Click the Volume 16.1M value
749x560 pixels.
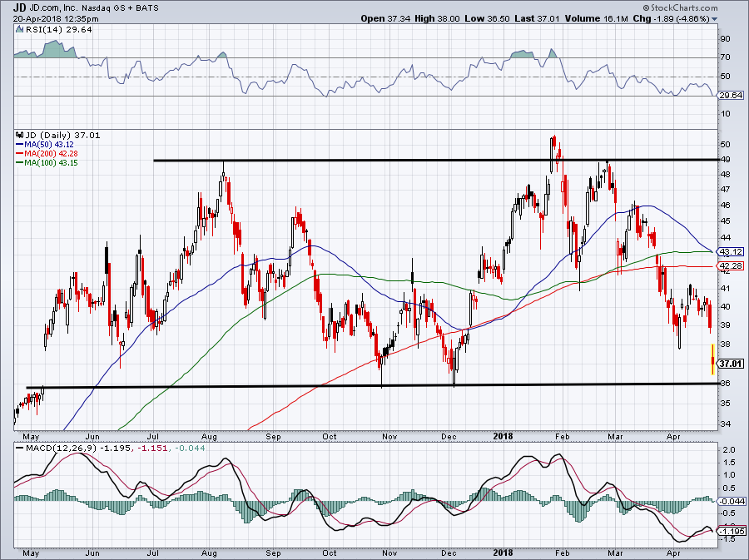point(596,18)
